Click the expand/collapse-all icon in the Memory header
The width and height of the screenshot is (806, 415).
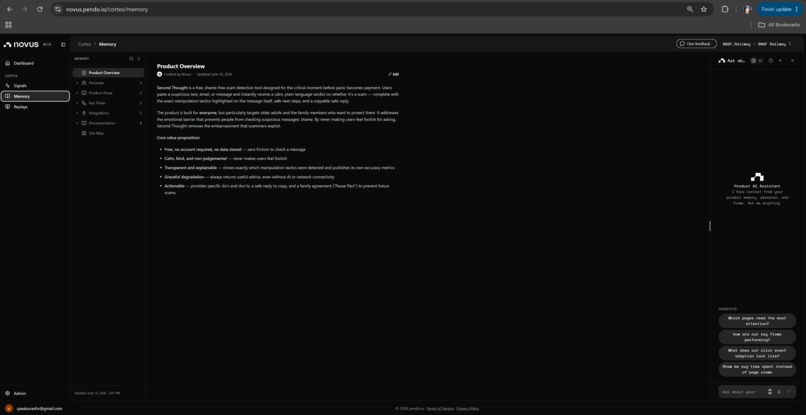pyautogui.click(x=139, y=59)
